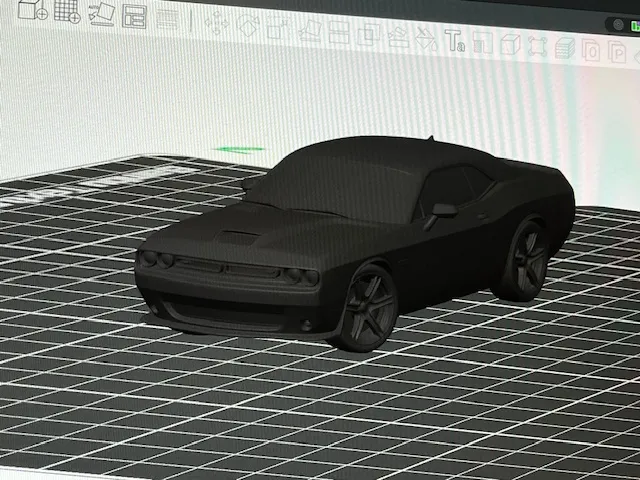The width and height of the screenshot is (640, 480).
Task: Click the Add object cube icon
Action: (33, 9)
